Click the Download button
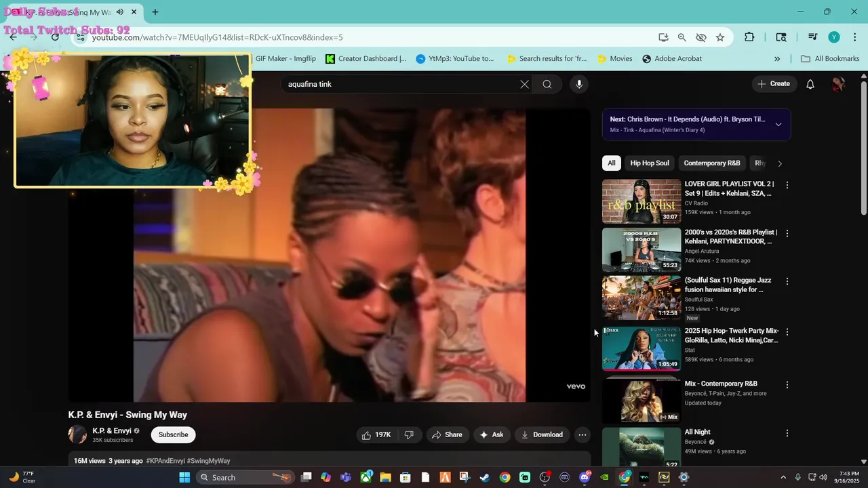The height and width of the screenshot is (488, 868). 542,434
